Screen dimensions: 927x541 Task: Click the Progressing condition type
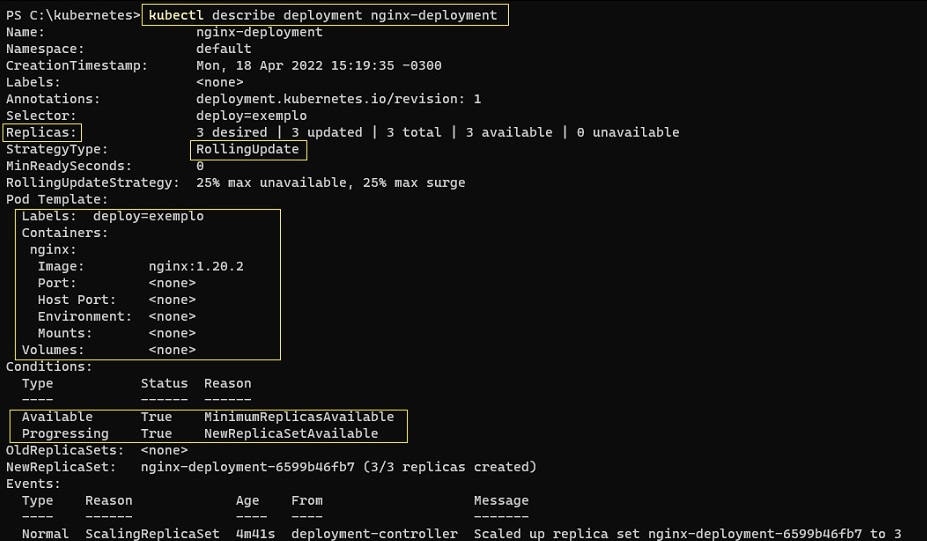(65, 434)
